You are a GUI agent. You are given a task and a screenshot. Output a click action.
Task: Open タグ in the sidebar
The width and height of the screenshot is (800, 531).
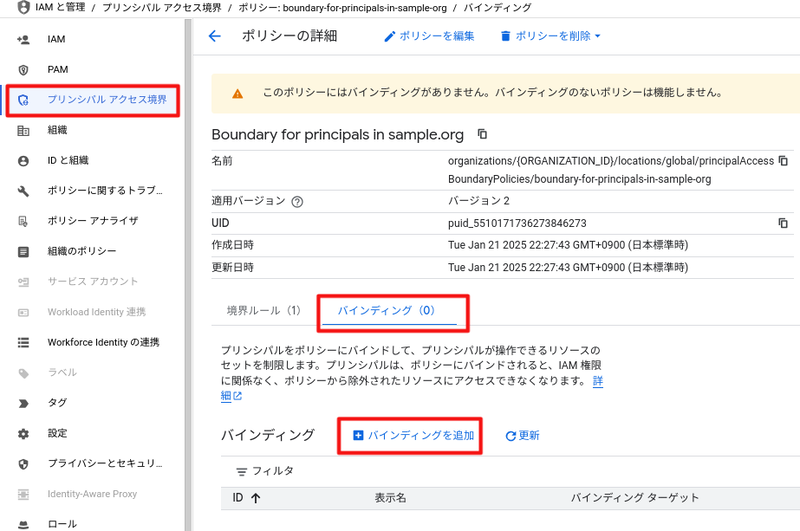(x=58, y=402)
